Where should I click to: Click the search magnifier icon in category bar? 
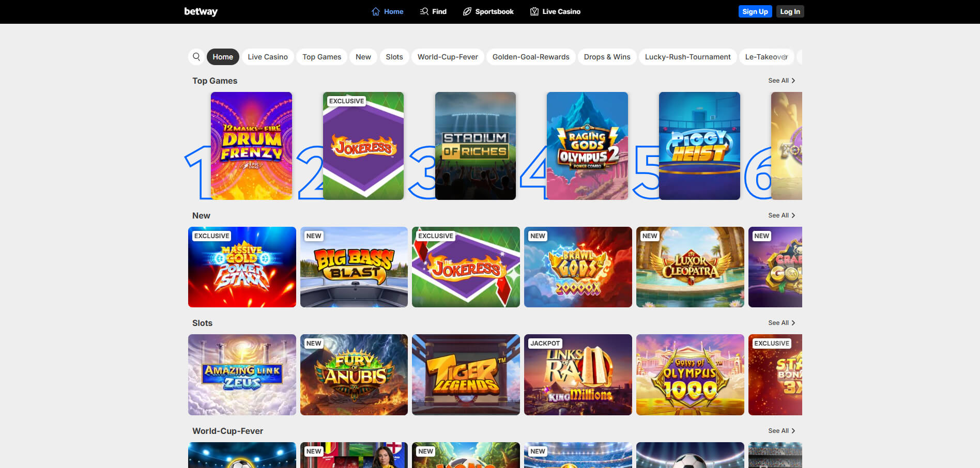coord(196,57)
